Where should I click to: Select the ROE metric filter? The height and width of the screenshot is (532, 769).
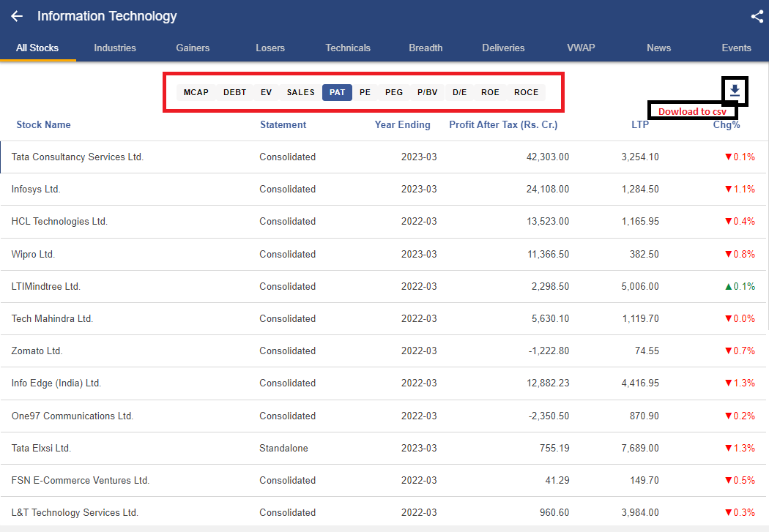pos(490,92)
